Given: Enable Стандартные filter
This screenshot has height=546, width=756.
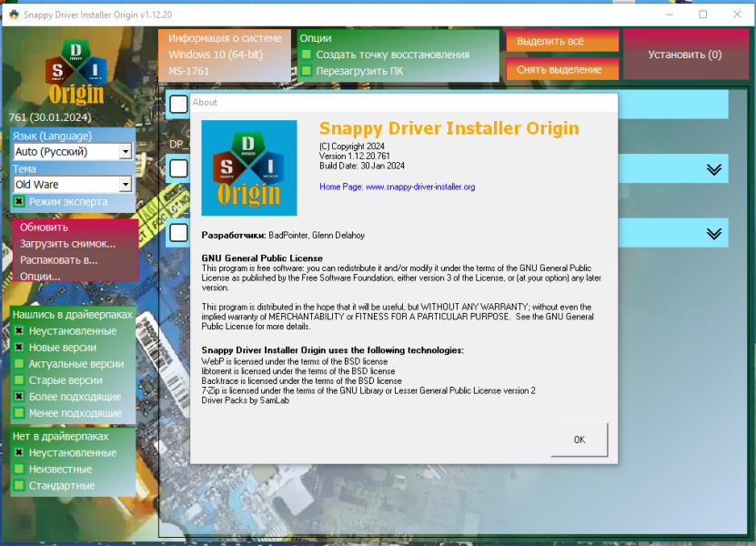Looking at the screenshot, I should [x=19, y=485].
